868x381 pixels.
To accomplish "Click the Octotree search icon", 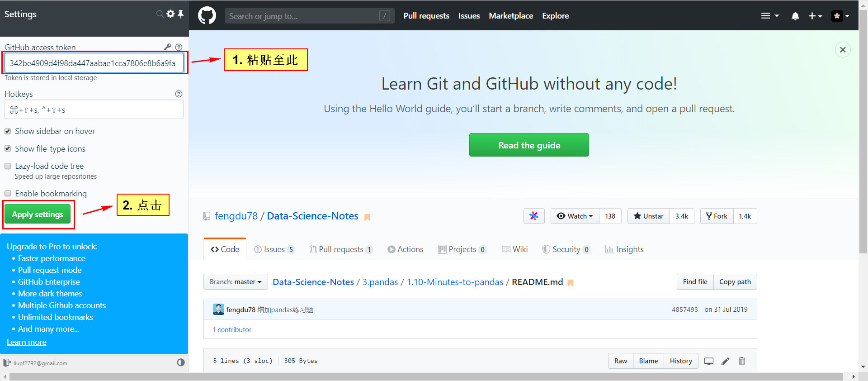I will tap(160, 14).
